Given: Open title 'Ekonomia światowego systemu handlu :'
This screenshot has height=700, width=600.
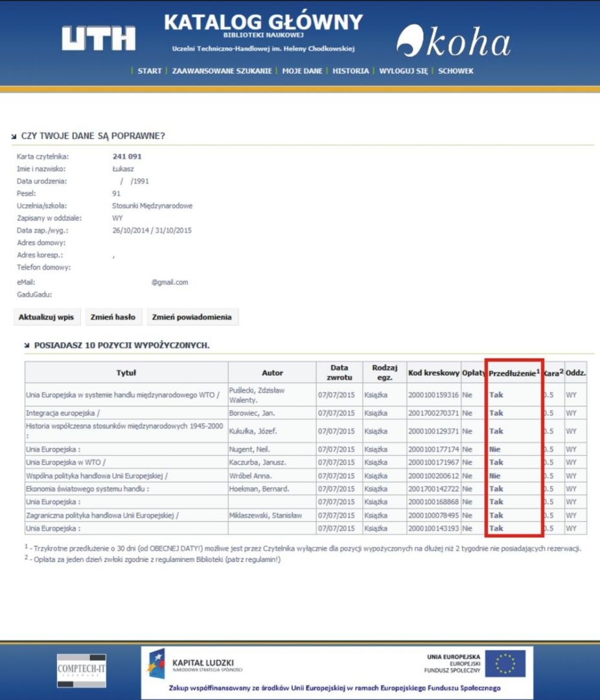Looking at the screenshot, I should 87,489.
